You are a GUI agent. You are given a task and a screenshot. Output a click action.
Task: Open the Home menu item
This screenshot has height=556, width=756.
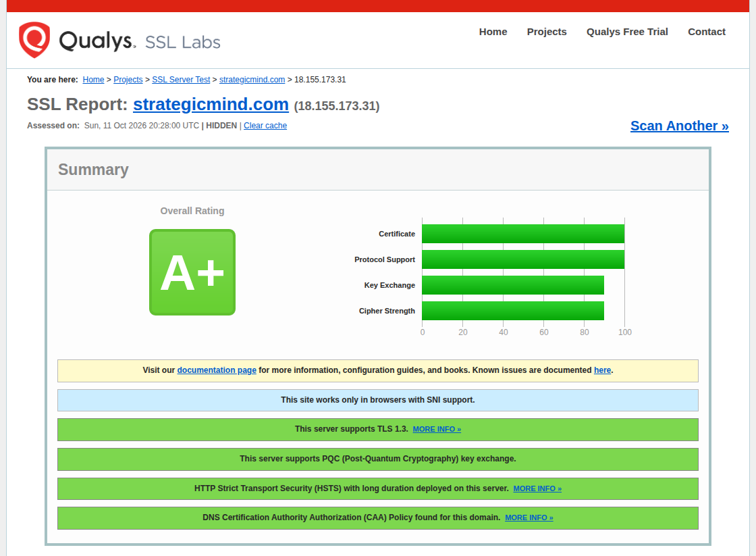click(x=493, y=32)
